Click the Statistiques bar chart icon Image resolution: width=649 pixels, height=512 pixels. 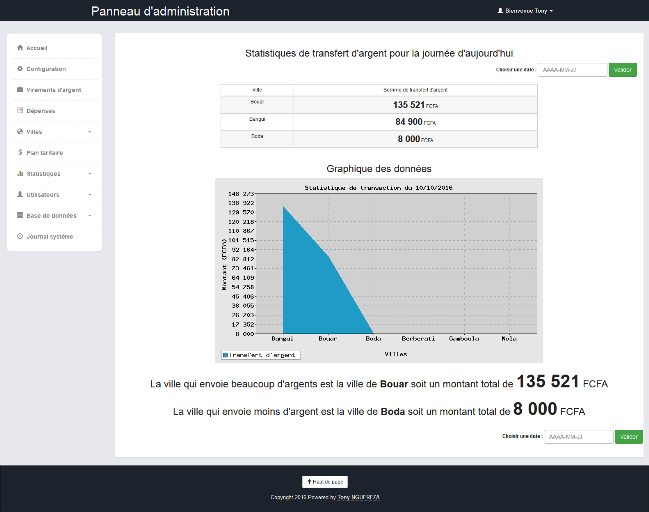point(20,174)
